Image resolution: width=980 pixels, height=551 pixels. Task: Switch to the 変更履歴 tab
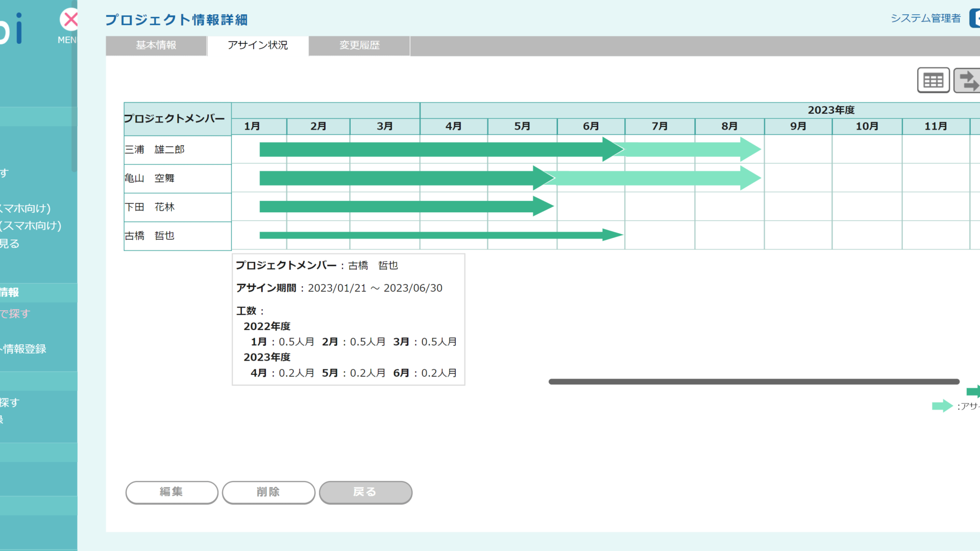coord(359,45)
